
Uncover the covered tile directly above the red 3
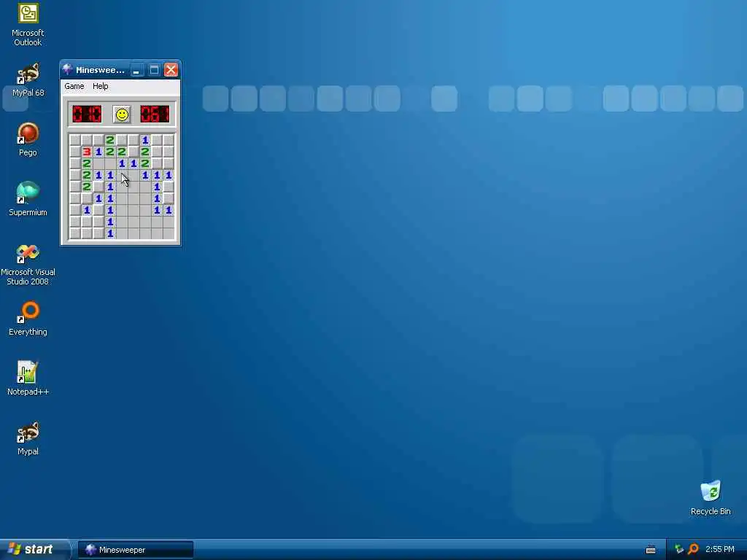[x=87, y=140]
